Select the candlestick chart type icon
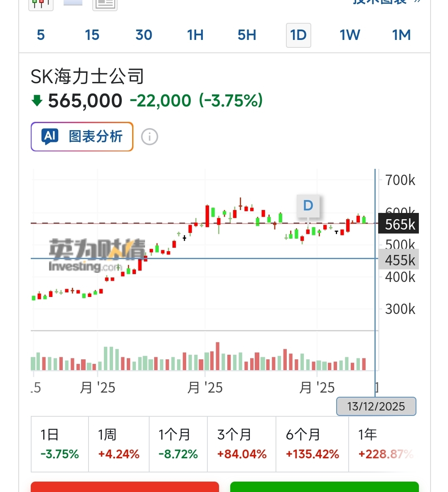This screenshot has width=448, height=492. [41, 4]
